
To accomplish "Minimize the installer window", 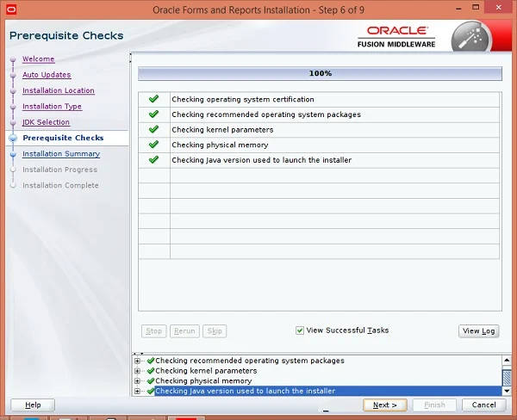I will pyautogui.click(x=458, y=8).
